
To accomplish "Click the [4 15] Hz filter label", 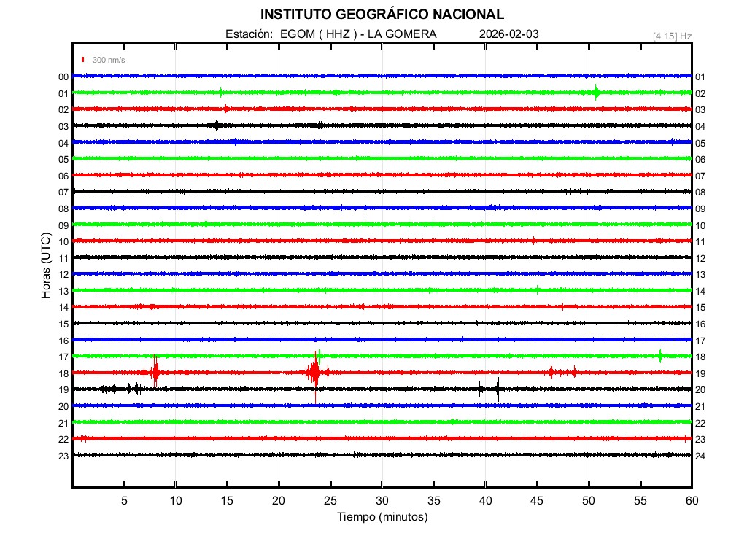I will coord(672,36).
